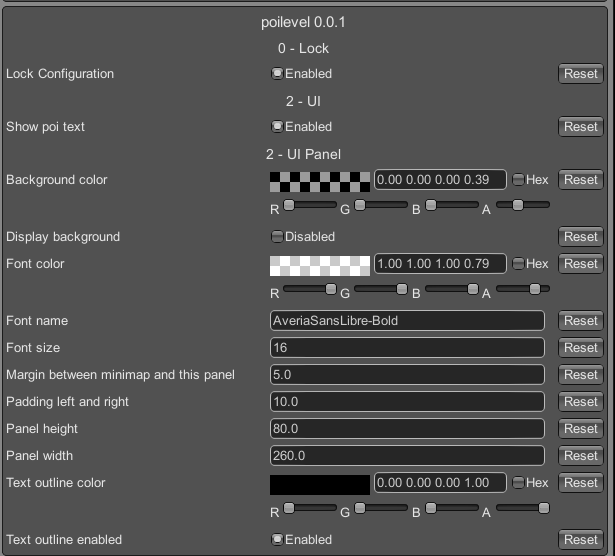Click Background color value field 0.00 0.00 0.00 0.39
The image size is (615, 556).
click(440, 180)
